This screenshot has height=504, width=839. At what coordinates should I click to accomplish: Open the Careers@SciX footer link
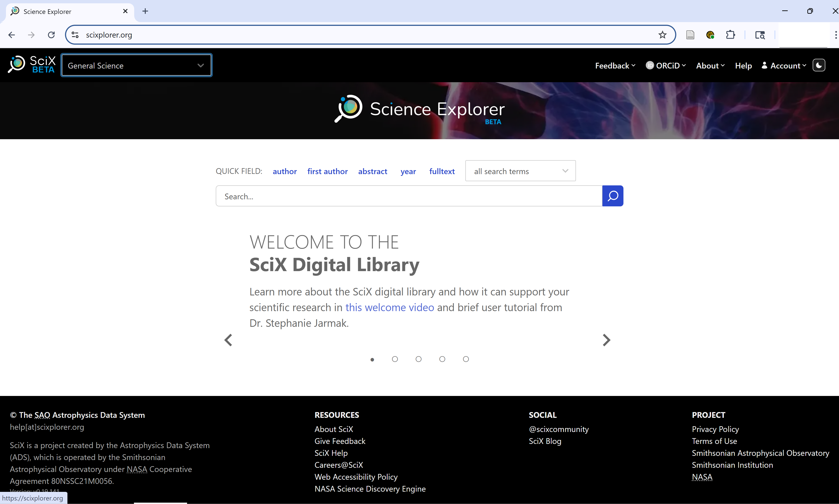tap(339, 465)
